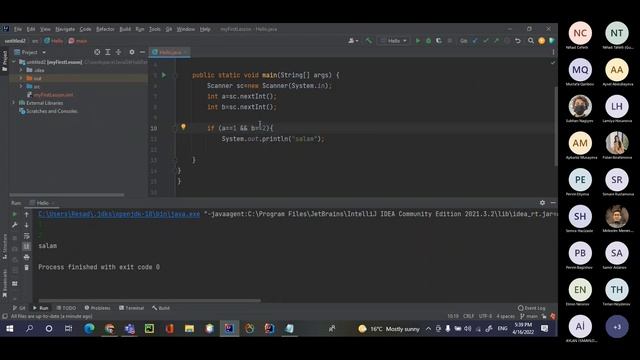Image resolution: width=640 pixels, height=360 pixels.
Task: Click the Clear All trash icon in Run console
Action: pos(27,268)
